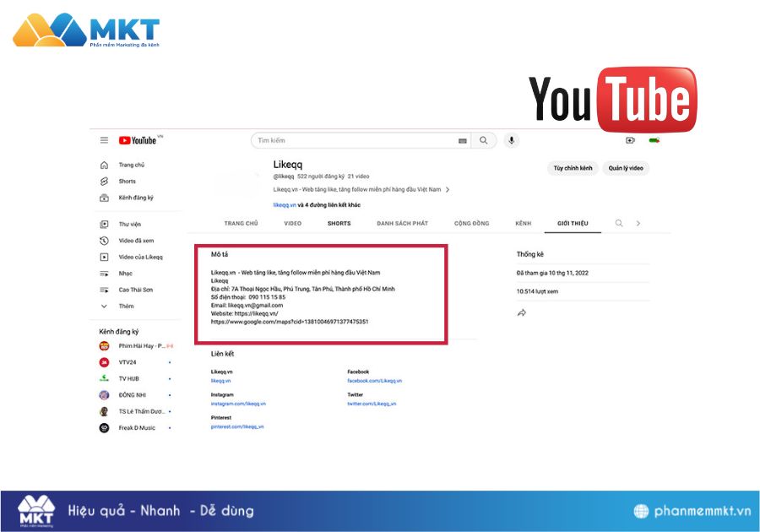Click the Thư viện library icon
The height and width of the screenshot is (532, 760).
click(104, 225)
